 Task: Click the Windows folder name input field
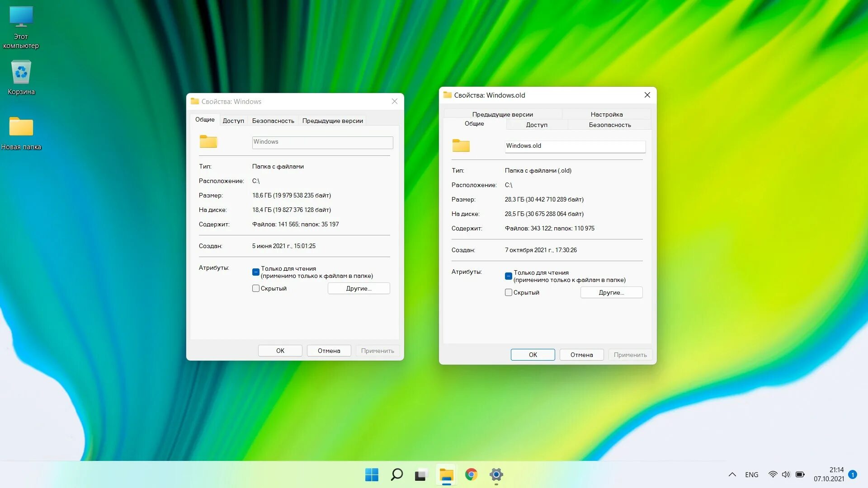click(322, 141)
